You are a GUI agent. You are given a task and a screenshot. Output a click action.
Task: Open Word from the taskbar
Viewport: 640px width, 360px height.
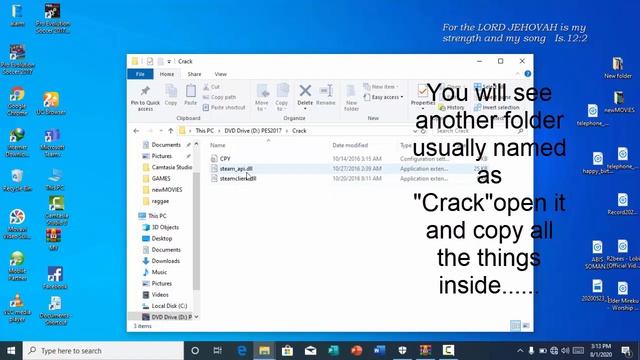(379, 351)
